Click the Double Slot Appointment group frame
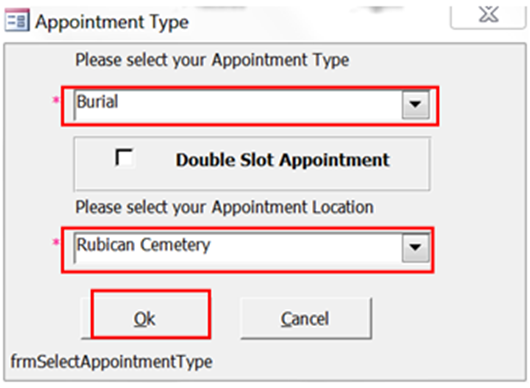This screenshot has height=388, width=530. 252,164
